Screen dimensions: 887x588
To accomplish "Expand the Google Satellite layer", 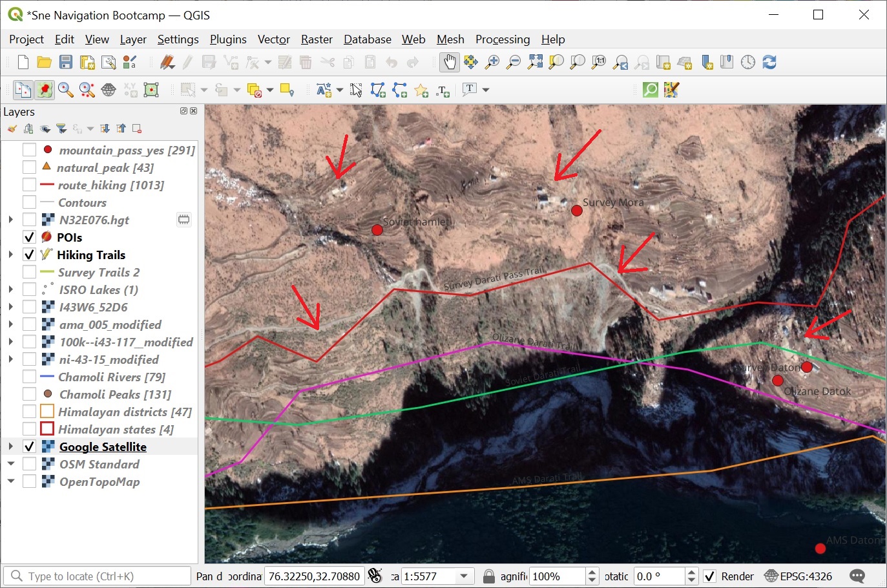I will pos(11,446).
